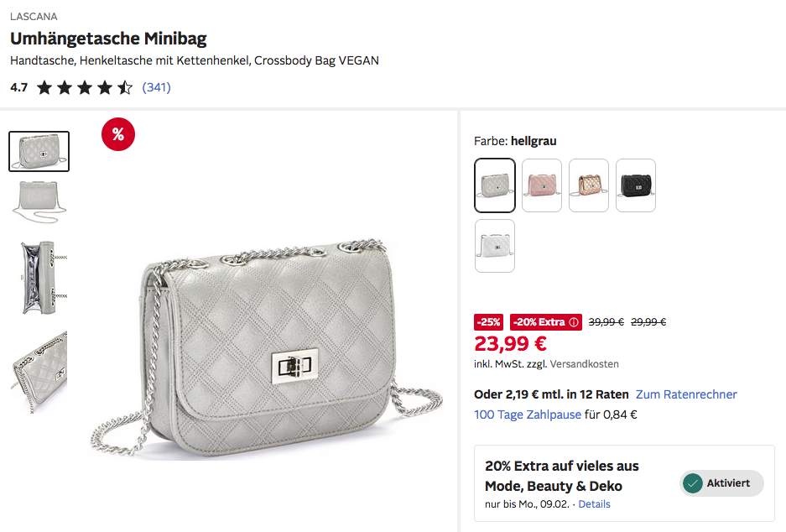786x532 pixels.
Task: Select the black bag color variant
Action: pos(636,185)
